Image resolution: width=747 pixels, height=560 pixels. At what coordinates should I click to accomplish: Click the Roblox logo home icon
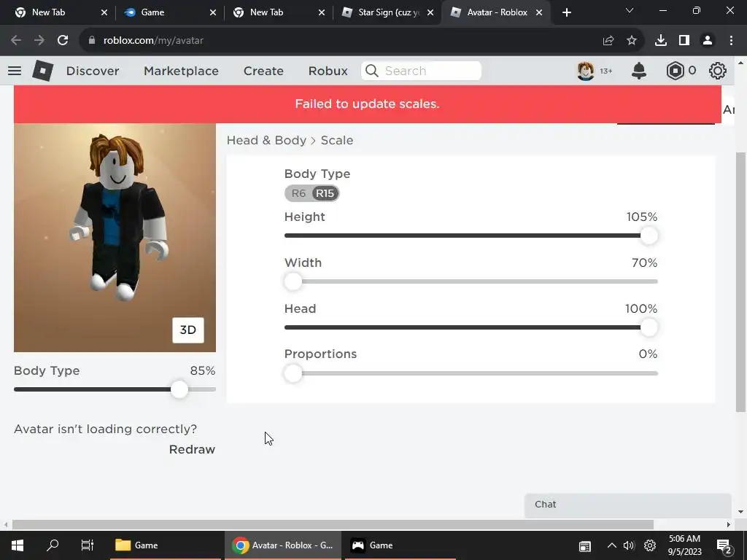43,71
